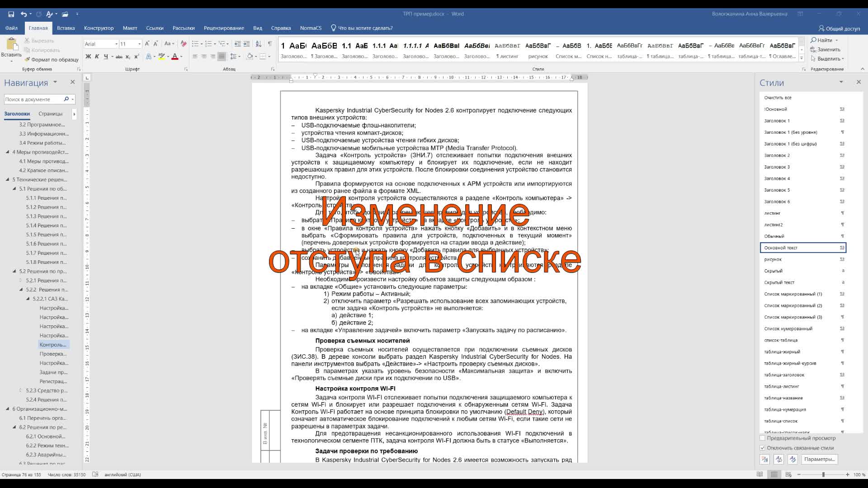Viewport: 868px width, 488px height.
Task: Toggle the Предварительный просмотр checkbox
Action: (x=763, y=438)
